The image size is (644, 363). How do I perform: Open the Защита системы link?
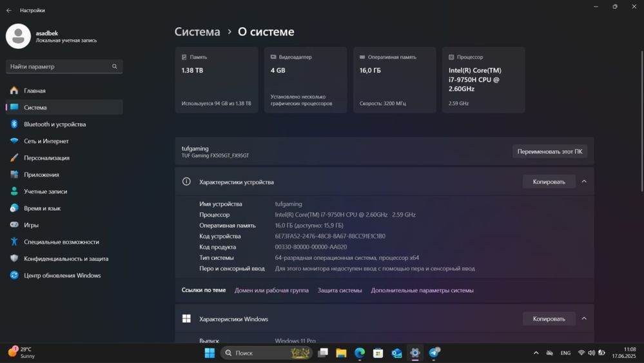coord(340,290)
